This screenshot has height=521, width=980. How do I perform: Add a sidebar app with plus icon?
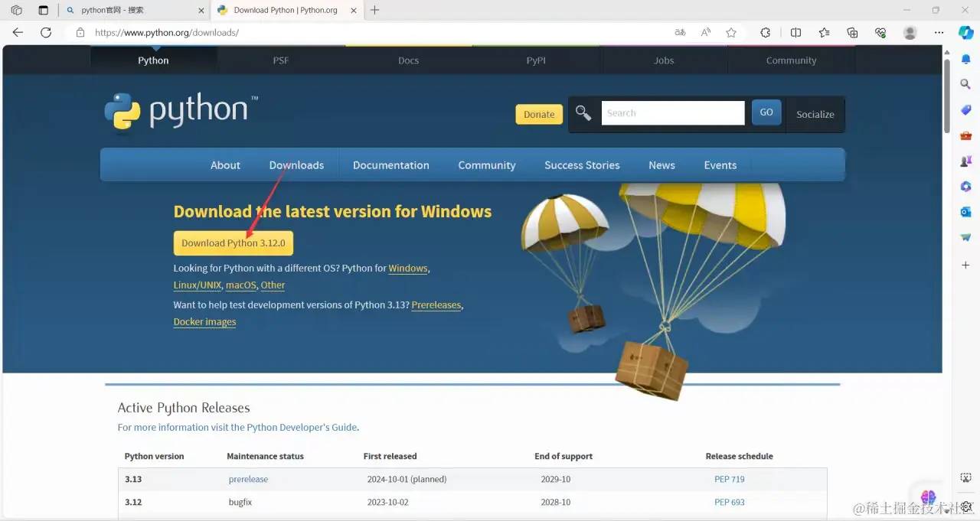(x=966, y=265)
